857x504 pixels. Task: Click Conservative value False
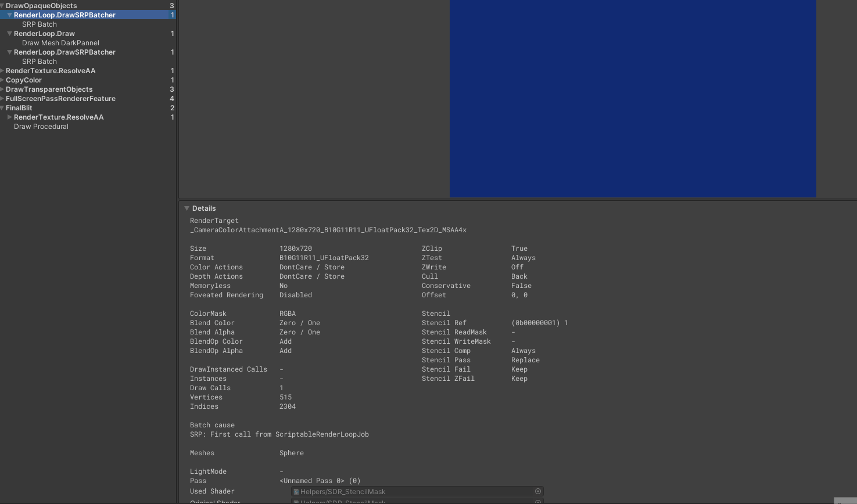521,286
